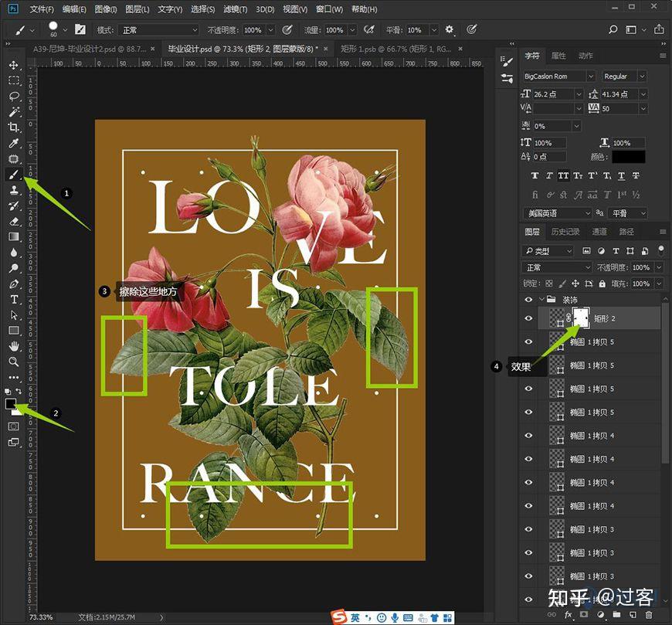The width and height of the screenshot is (672, 625).
Task: Hide the 矩形 2 layer
Action: pos(528,318)
